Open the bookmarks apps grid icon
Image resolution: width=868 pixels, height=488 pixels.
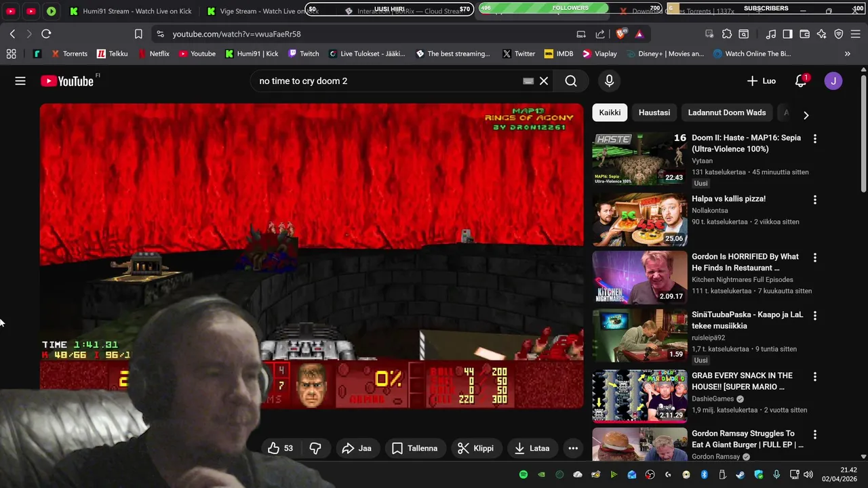click(12, 54)
